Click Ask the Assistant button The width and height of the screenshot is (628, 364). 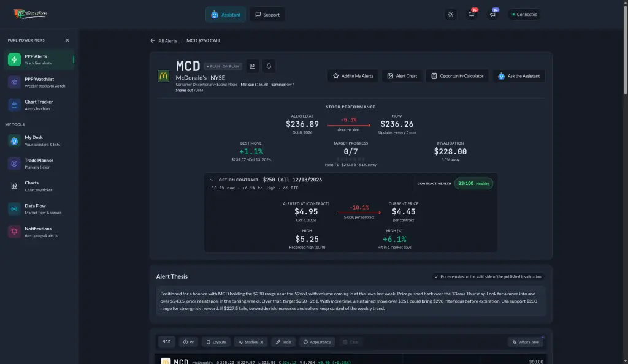click(519, 76)
